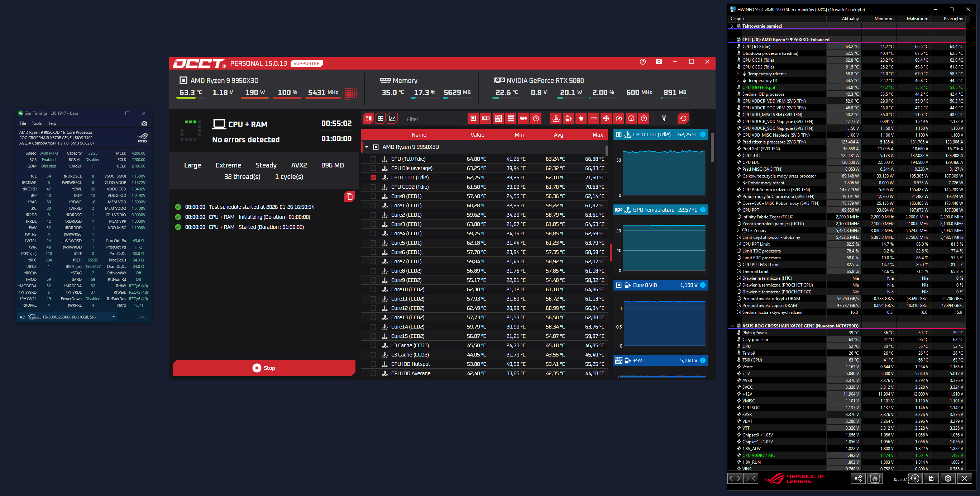
Task: Enable the CPU IOD Hotspot checkbox
Action: pyautogui.click(x=373, y=364)
